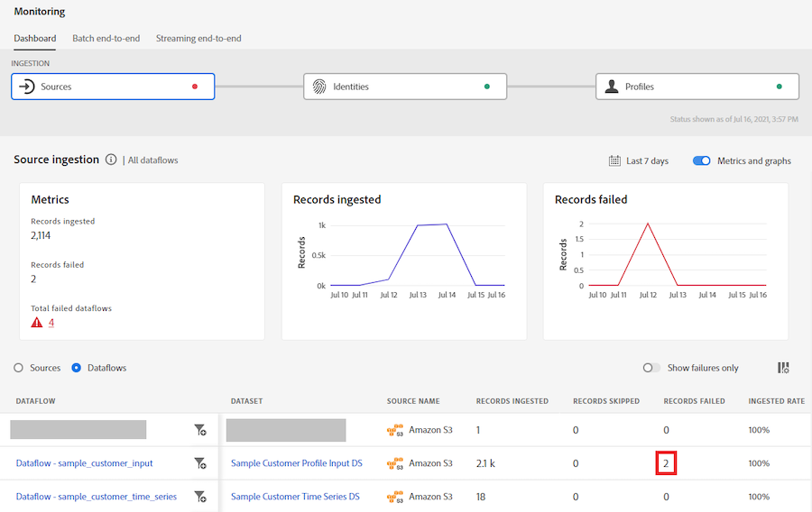The width and height of the screenshot is (812, 512).
Task: Click Amazon S3 icon in Sample Customer Profile row
Action: tap(395, 463)
